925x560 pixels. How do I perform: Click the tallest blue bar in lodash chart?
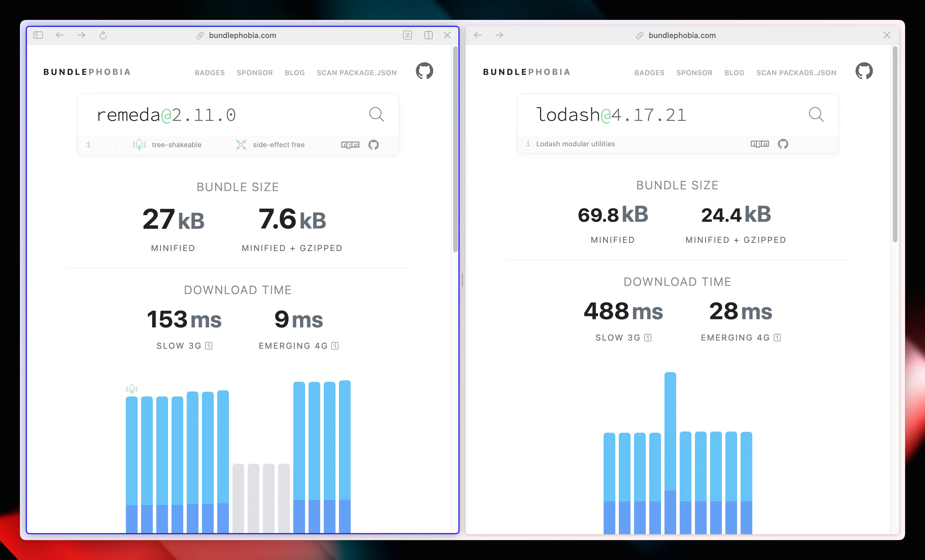click(x=670, y=432)
